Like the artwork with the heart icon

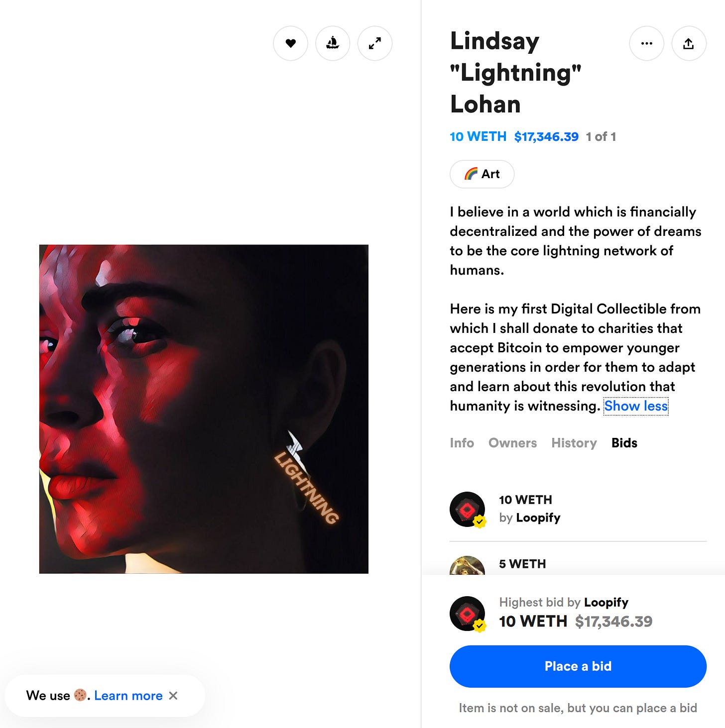(x=291, y=43)
